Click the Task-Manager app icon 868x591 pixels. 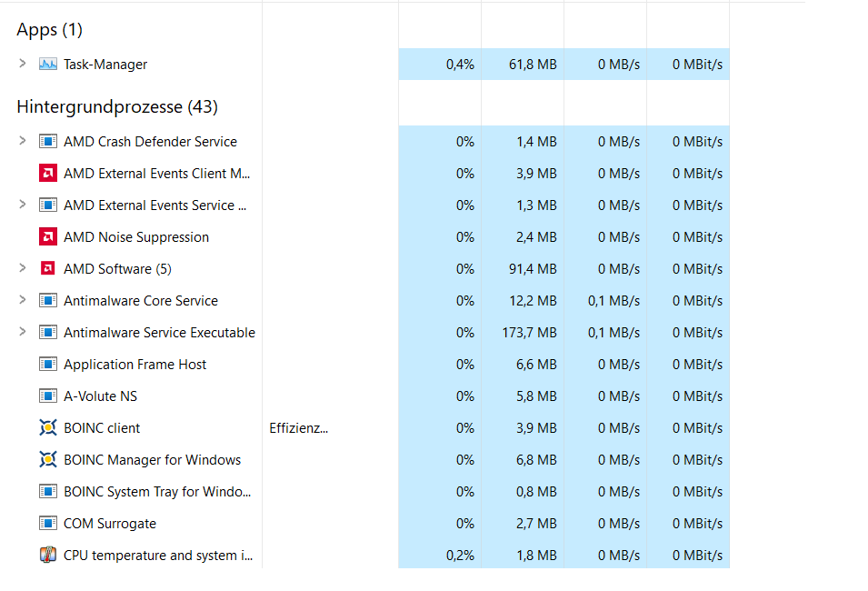click(48, 65)
